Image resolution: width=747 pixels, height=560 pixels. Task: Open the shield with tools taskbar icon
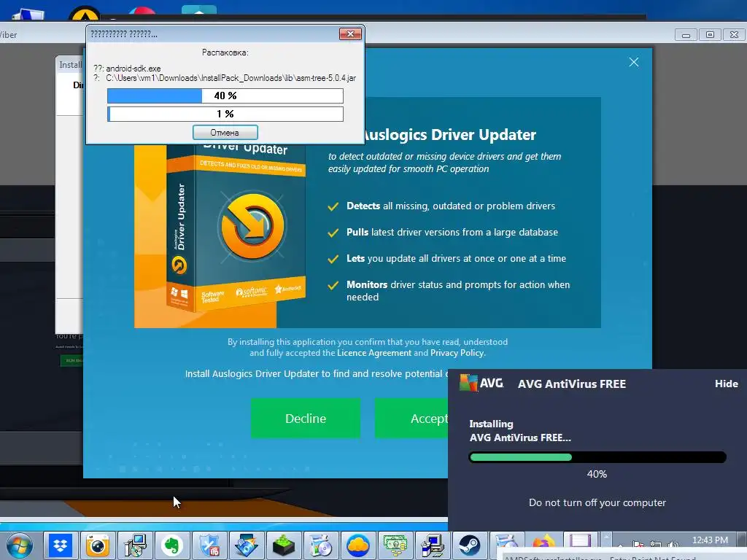(x=209, y=545)
